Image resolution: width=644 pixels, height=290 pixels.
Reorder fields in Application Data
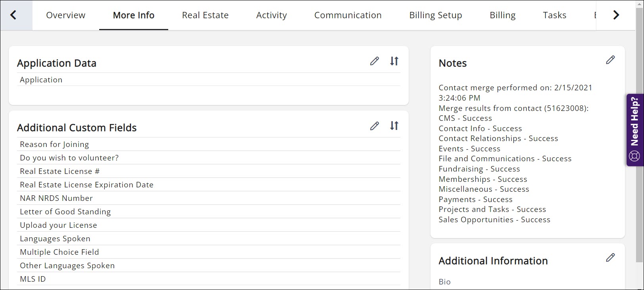coord(394,61)
